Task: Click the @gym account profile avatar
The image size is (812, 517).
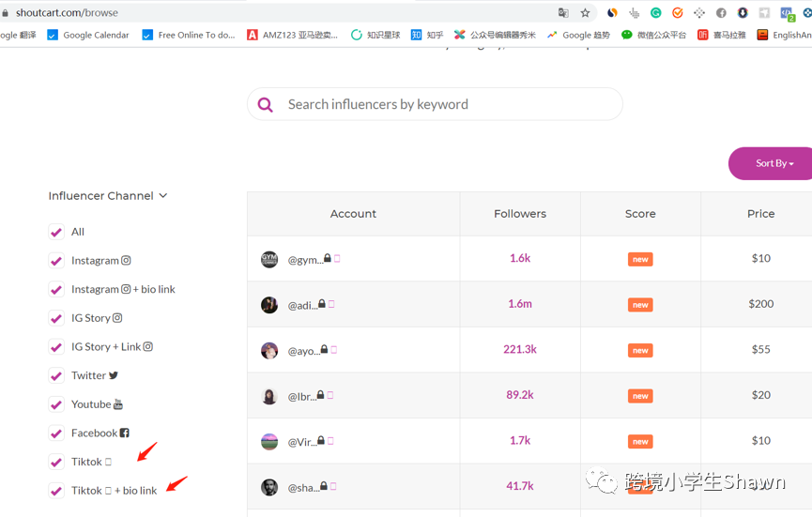Action: (x=269, y=259)
